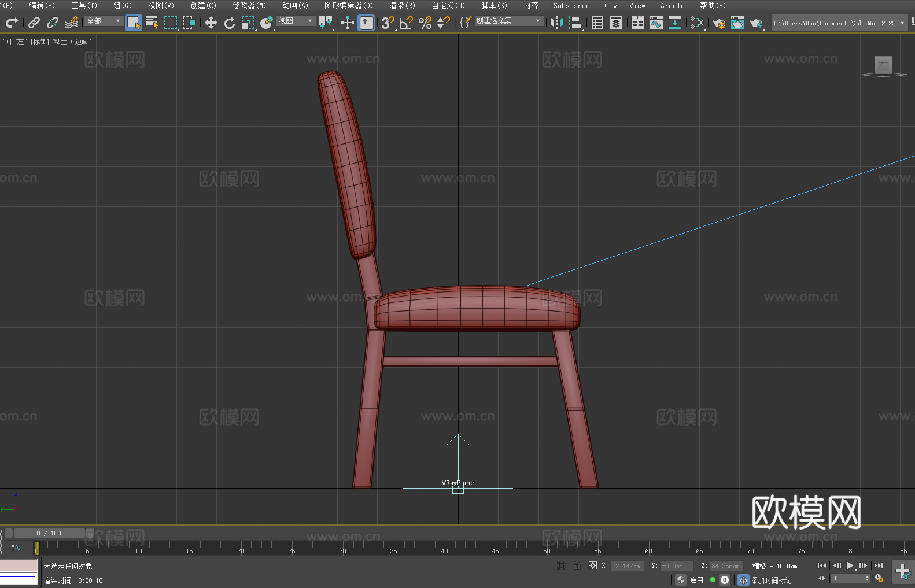Open Render Setup teapot icon
The width and height of the screenshot is (915, 588).
click(x=719, y=23)
